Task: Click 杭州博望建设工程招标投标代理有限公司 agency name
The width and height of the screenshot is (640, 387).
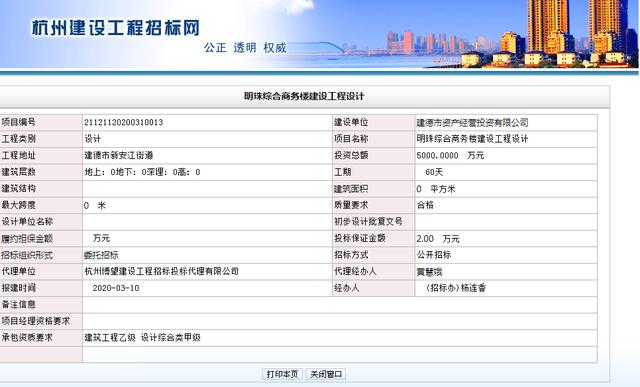Action: 161,271
